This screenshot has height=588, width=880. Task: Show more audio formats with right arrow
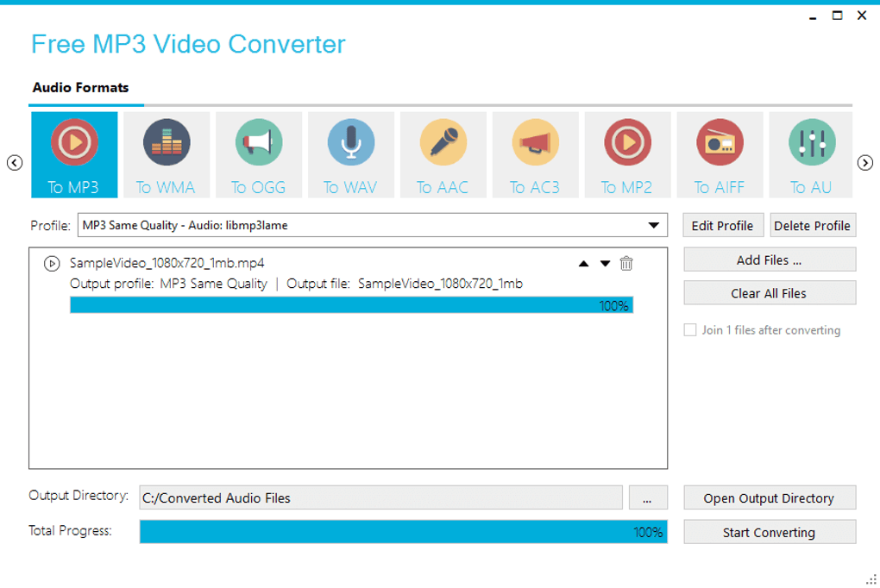coord(864,163)
